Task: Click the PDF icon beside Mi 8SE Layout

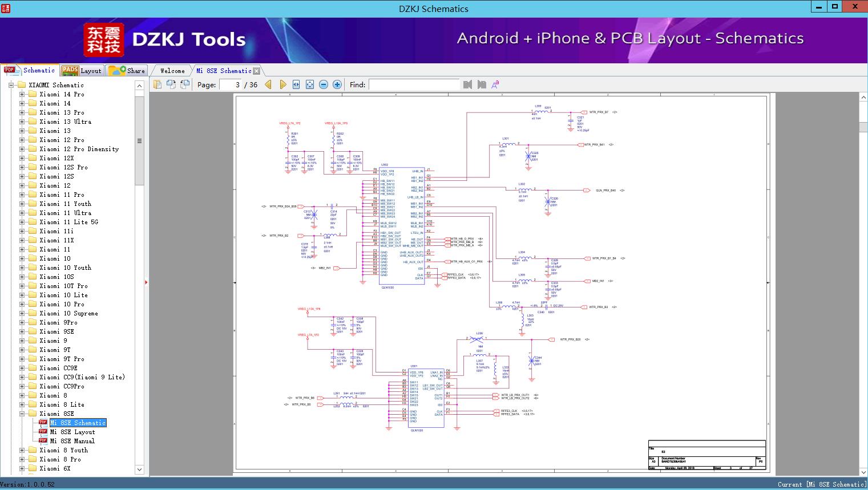Action: tap(43, 432)
